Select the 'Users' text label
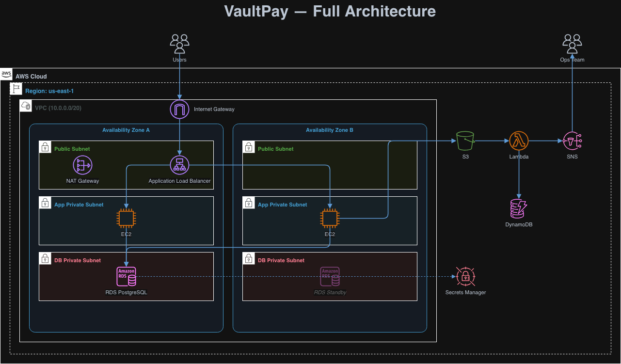Screen dimensions: 621x364 pyautogui.click(x=179, y=60)
